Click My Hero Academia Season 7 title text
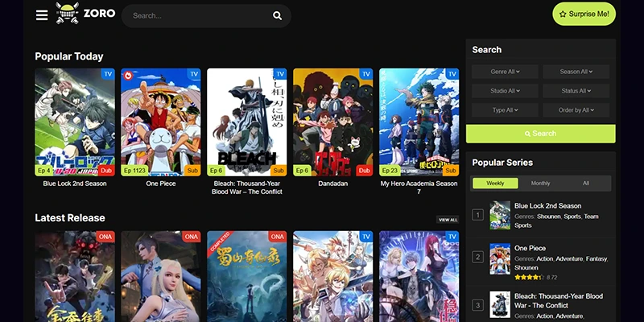The height and width of the screenshot is (322, 644). point(419,188)
